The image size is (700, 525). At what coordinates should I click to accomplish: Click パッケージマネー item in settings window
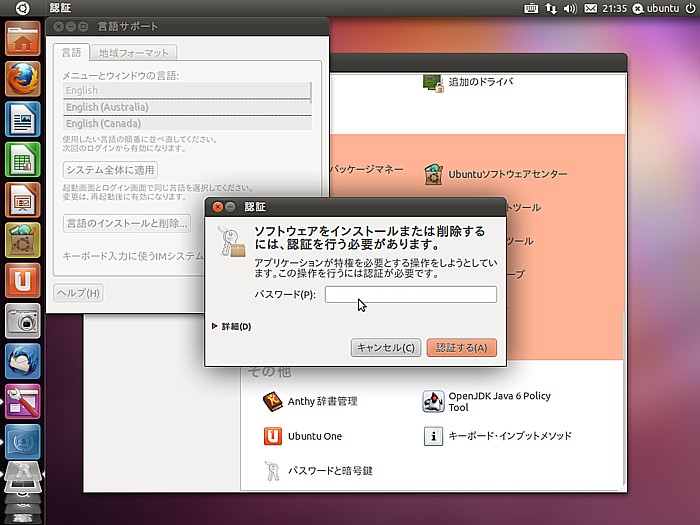point(367,169)
